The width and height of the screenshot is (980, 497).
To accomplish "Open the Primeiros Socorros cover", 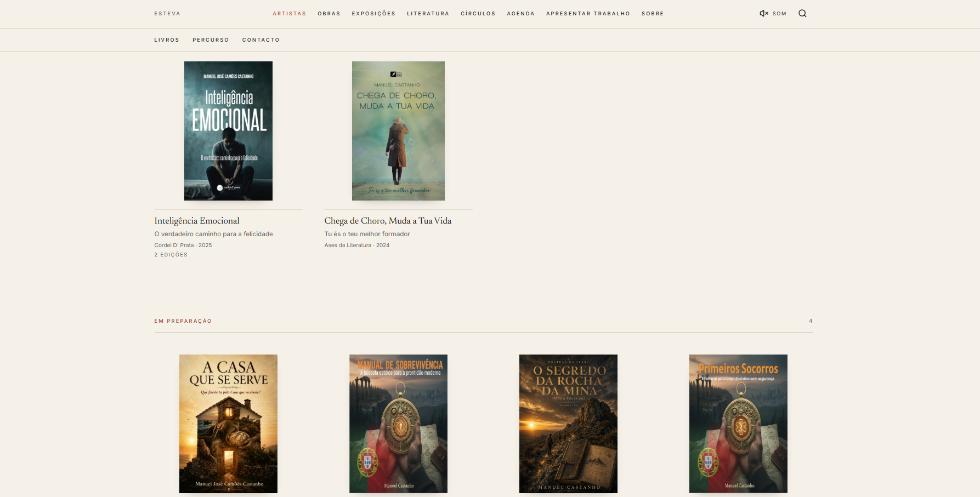I will [x=738, y=424].
